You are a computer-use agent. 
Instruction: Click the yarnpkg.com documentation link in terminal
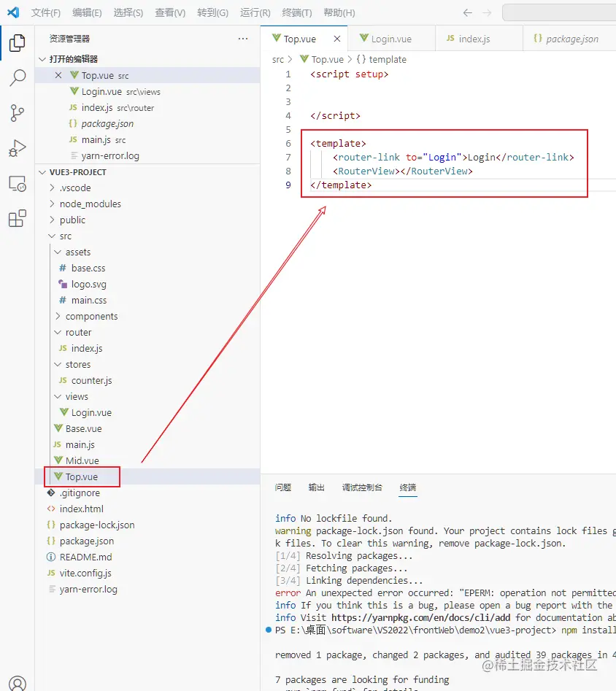point(420,618)
